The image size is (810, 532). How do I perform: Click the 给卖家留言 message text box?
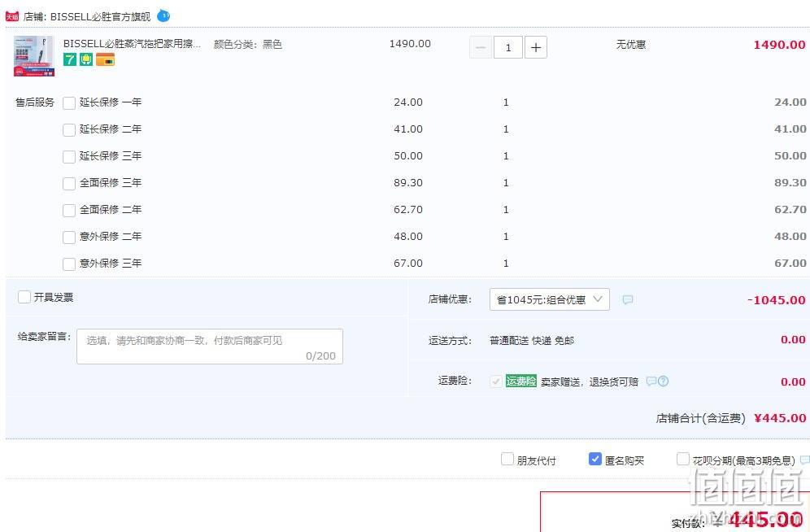tap(210, 346)
